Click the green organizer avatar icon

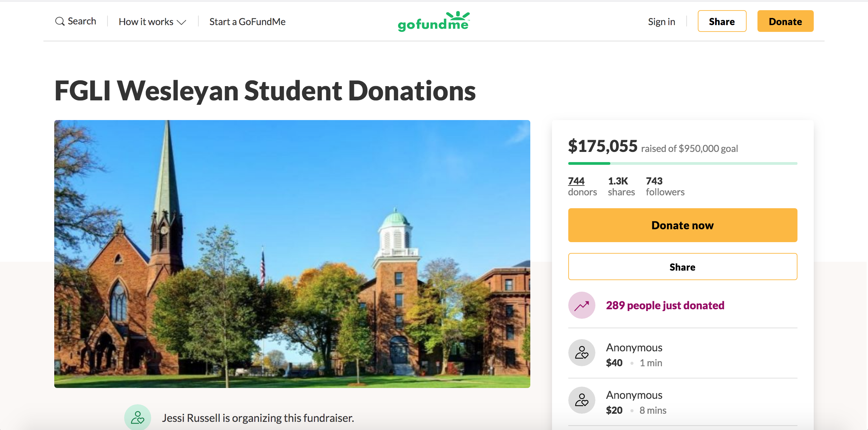pos(137,417)
